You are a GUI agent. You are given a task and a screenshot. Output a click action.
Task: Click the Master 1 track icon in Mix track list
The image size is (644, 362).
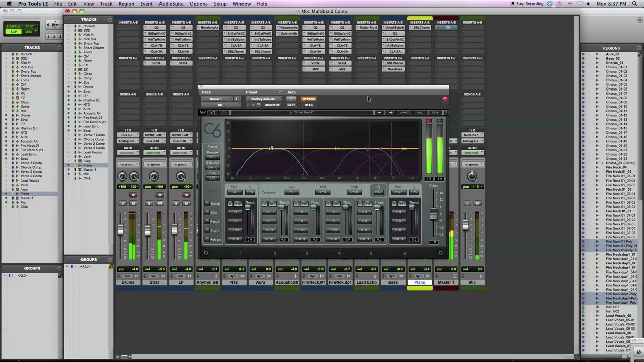(x=79, y=170)
